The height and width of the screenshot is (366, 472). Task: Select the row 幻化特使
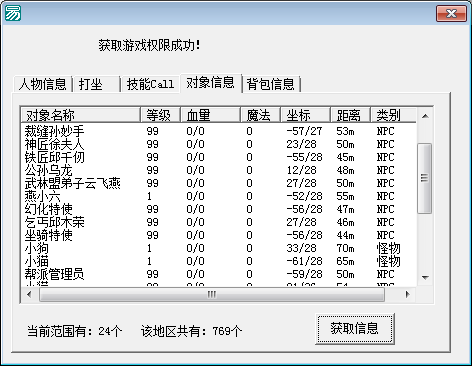[x=219, y=209]
